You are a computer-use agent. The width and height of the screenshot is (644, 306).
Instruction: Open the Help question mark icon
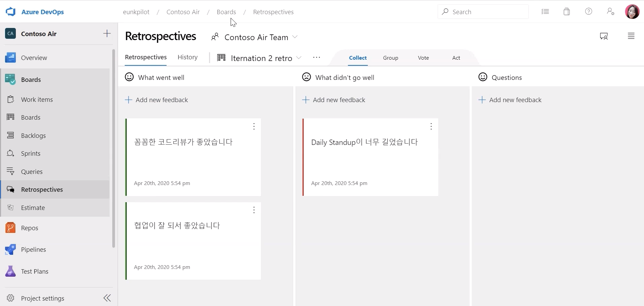click(589, 11)
